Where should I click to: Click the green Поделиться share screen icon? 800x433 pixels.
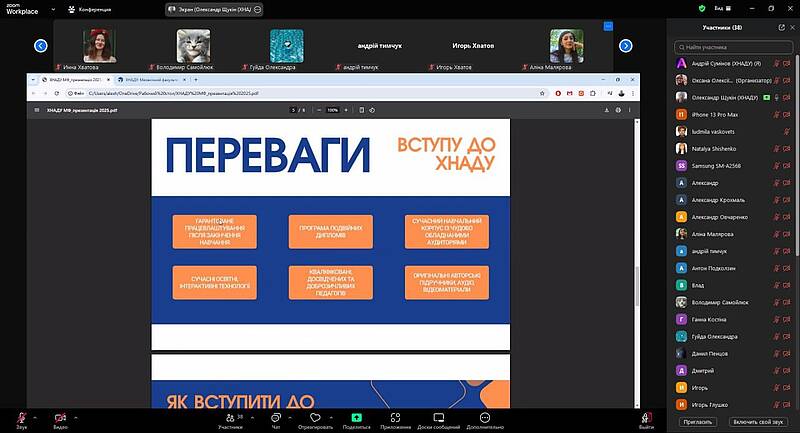356,418
